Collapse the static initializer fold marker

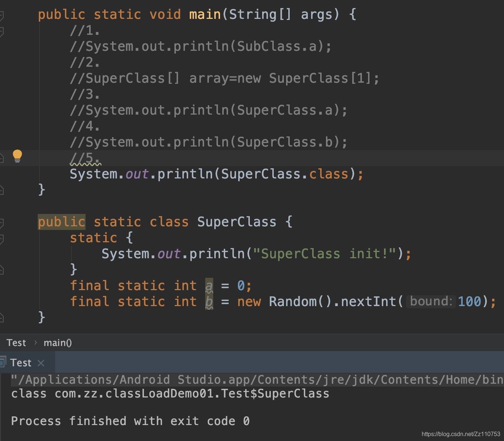click(1, 239)
